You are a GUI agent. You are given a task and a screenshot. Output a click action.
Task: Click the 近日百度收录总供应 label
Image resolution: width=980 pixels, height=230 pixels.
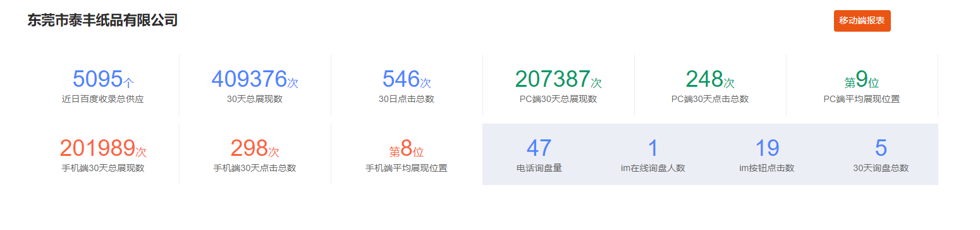click(x=103, y=99)
